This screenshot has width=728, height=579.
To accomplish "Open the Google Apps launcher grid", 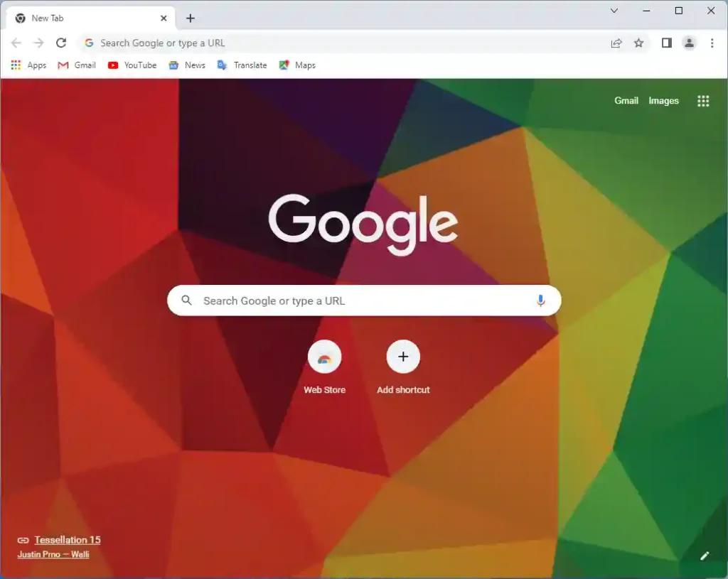I will click(x=703, y=101).
